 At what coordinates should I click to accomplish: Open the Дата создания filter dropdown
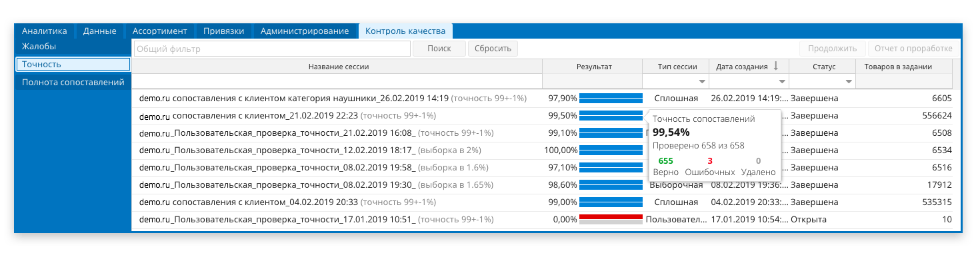coord(782,81)
